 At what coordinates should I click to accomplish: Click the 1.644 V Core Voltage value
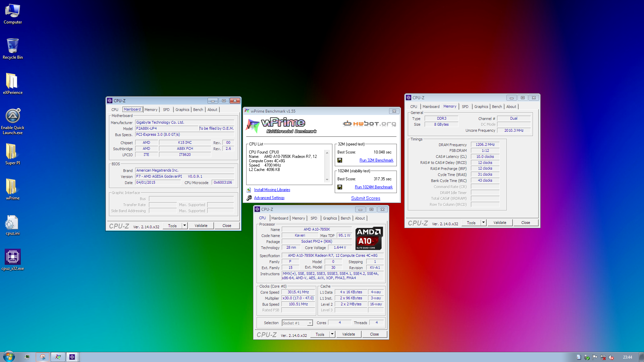pyautogui.click(x=340, y=247)
